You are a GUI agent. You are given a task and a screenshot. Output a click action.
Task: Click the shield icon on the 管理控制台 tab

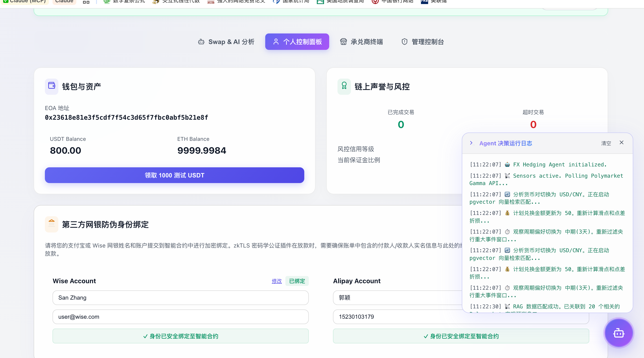[405, 42]
